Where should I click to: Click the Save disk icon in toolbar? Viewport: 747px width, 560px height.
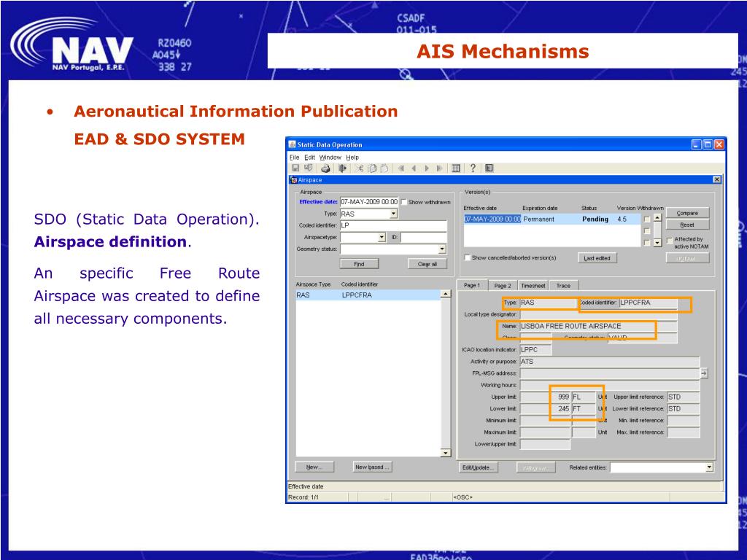(295, 168)
